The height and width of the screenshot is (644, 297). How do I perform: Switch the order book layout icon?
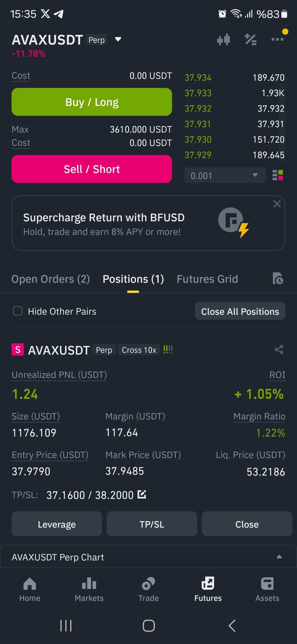click(x=277, y=175)
